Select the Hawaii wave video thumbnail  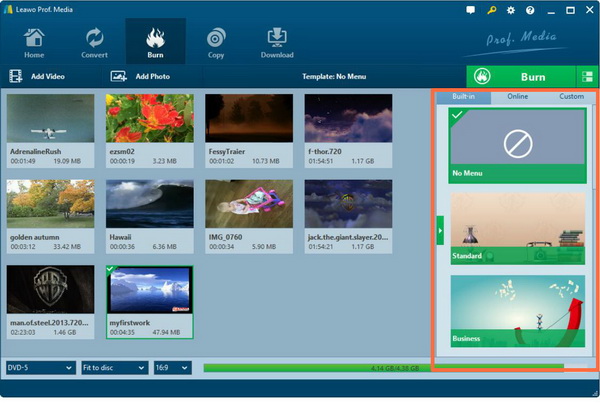150,204
